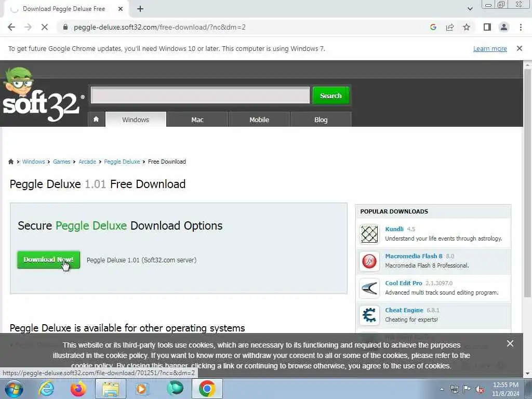The height and width of the screenshot is (399, 532).
Task: Open Internet Explorer from the taskbar
Action: 46,389
